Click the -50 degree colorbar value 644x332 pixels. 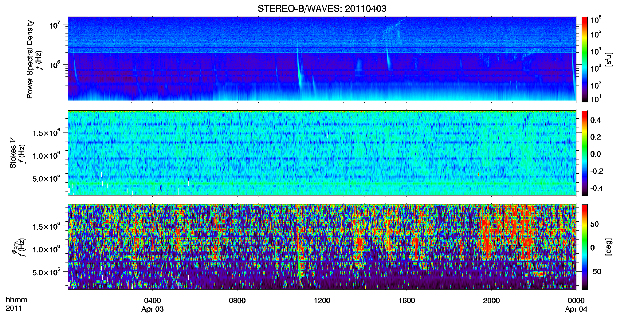tap(596, 272)
